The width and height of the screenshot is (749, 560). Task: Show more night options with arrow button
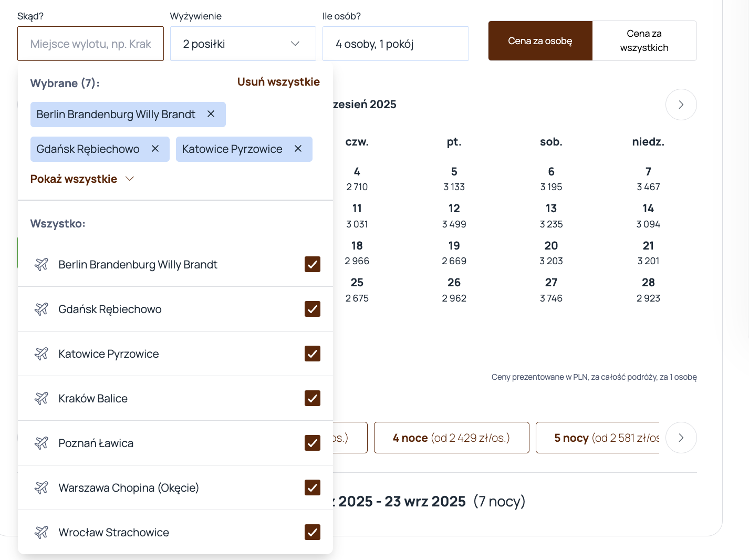pos(681,438)
